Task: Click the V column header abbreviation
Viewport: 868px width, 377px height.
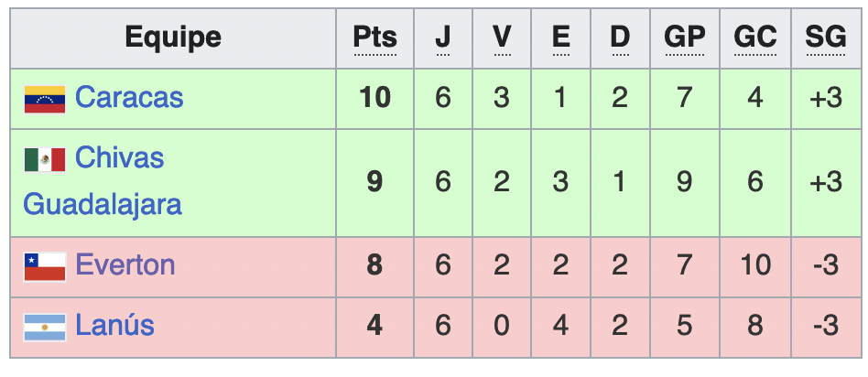Action: pyautogui.click(x=502, y=38)
